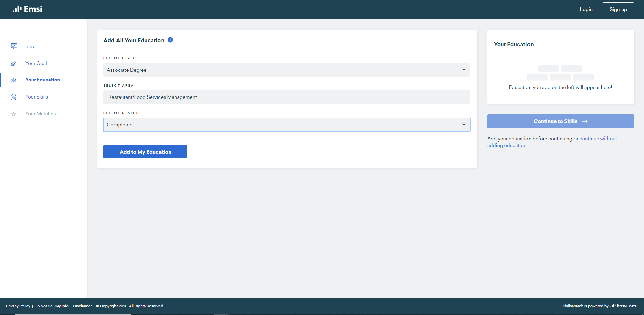The width and height of the screenshot is (644, 315).
Task: Open the Privacy Policy footer link
Action: click(x=18, y=306)
